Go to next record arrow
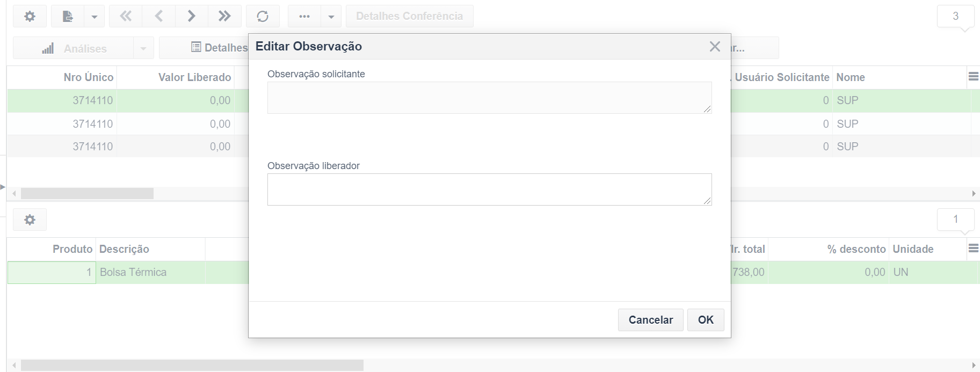This screenshot has width=980, height=372. point(192,16)
